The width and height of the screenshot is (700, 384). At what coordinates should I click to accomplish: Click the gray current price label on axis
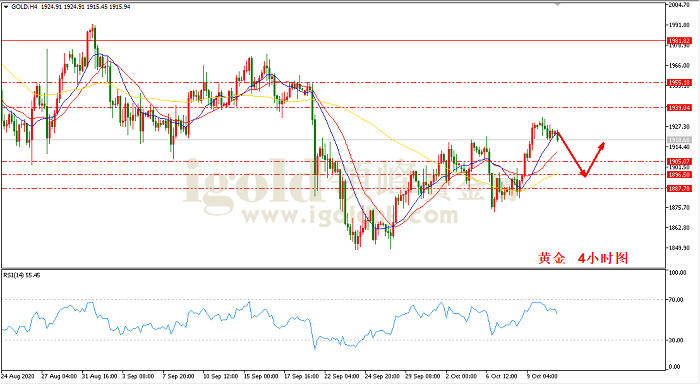tap(679, 140)
